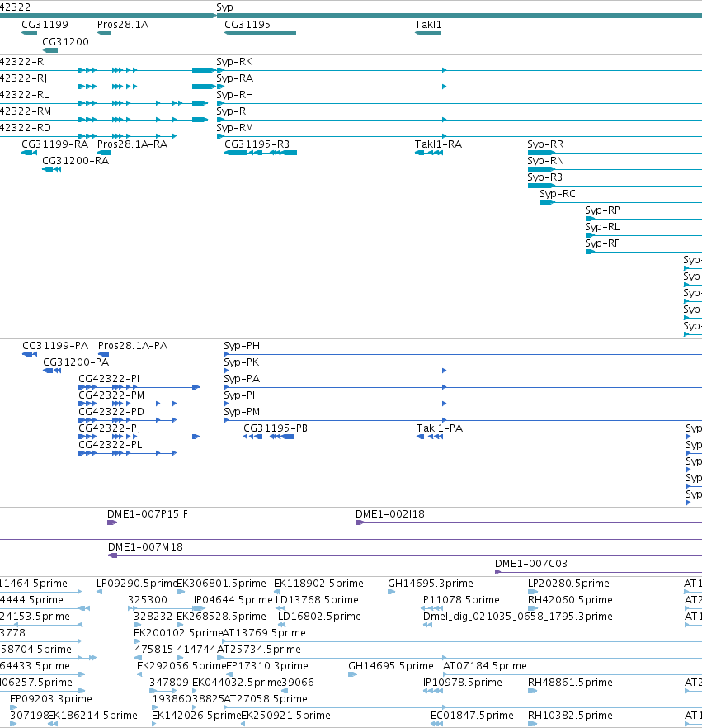Open the Syp-PM protein label
The width and height of the screenshot is (702, 728).
click(242, 412)
